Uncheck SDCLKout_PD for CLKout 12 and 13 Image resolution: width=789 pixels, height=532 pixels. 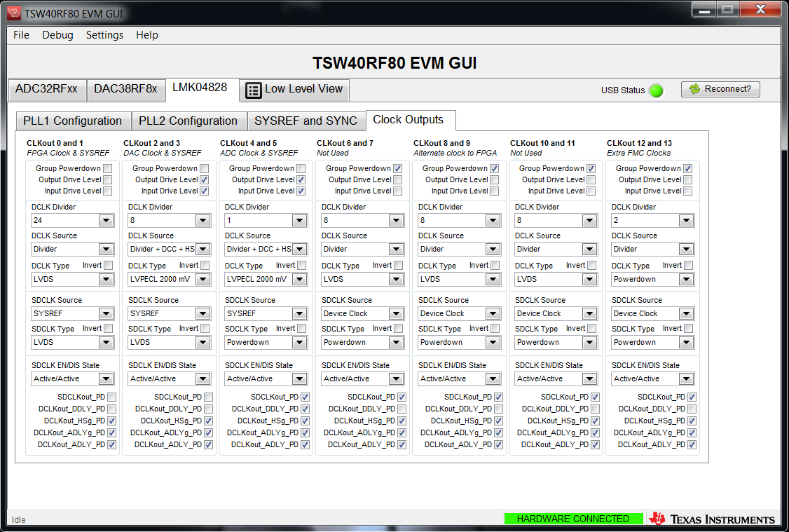(692, 397)
